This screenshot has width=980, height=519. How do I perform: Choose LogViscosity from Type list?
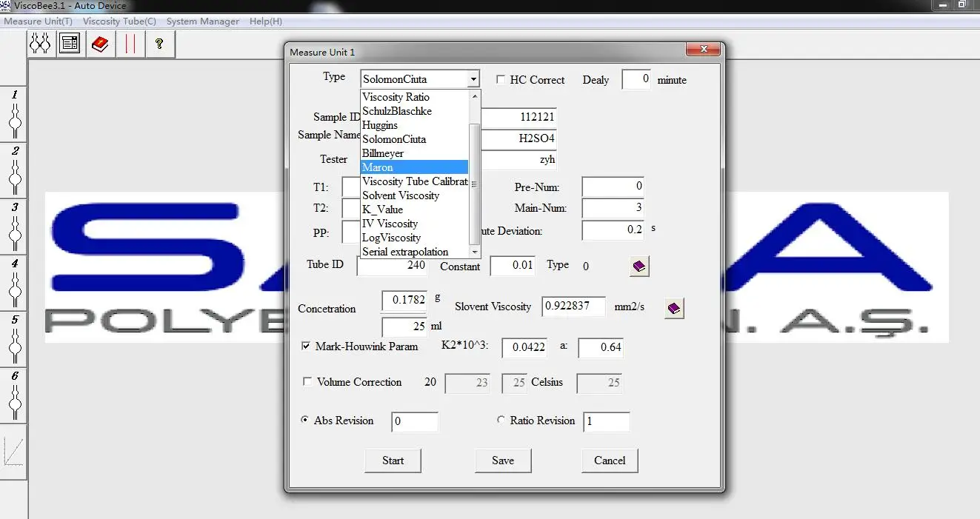415,238
